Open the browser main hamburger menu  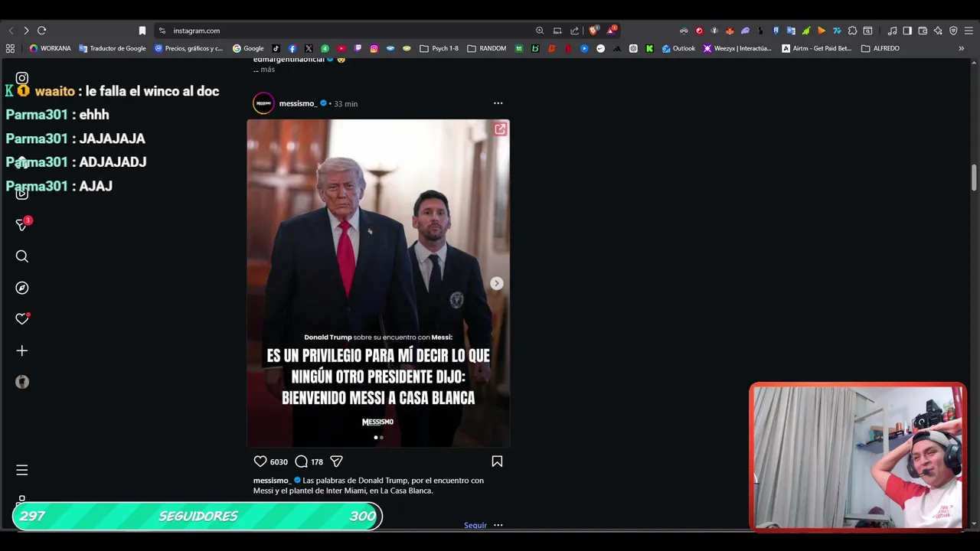pos(969,31)
